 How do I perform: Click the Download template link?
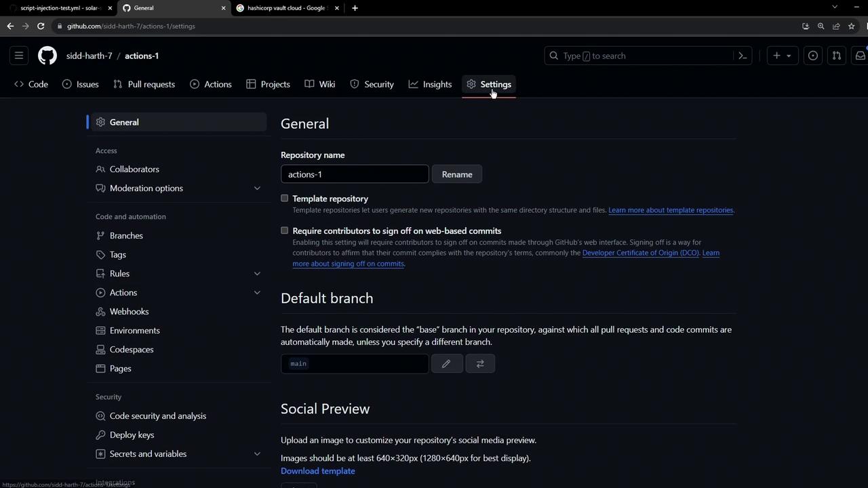click(318, 471)
